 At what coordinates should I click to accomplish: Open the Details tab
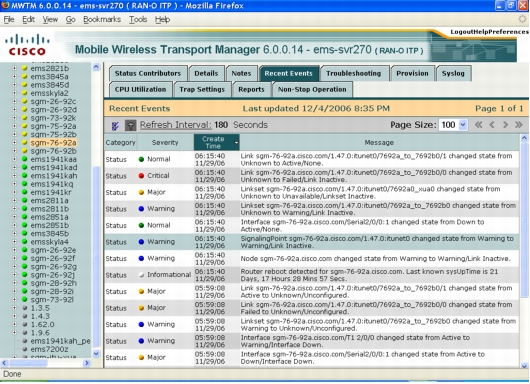tap(206, 73)
